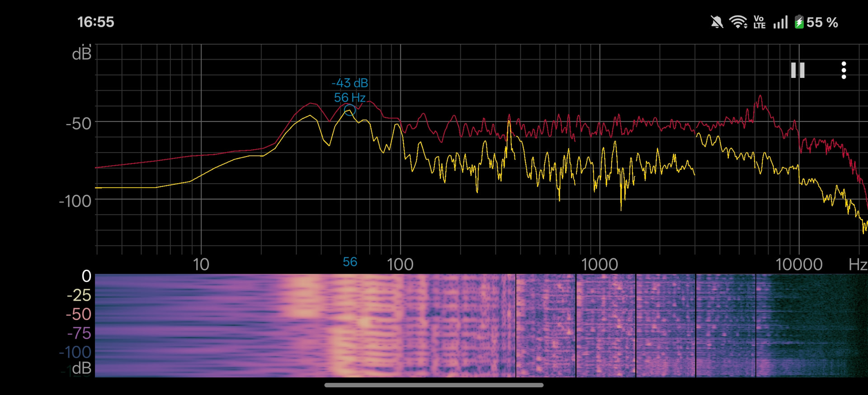The height and width of the screenshot is (395, 868).
Task: Tap the -25 spectrogram color scale label
Action: click(x=79, y=295)
